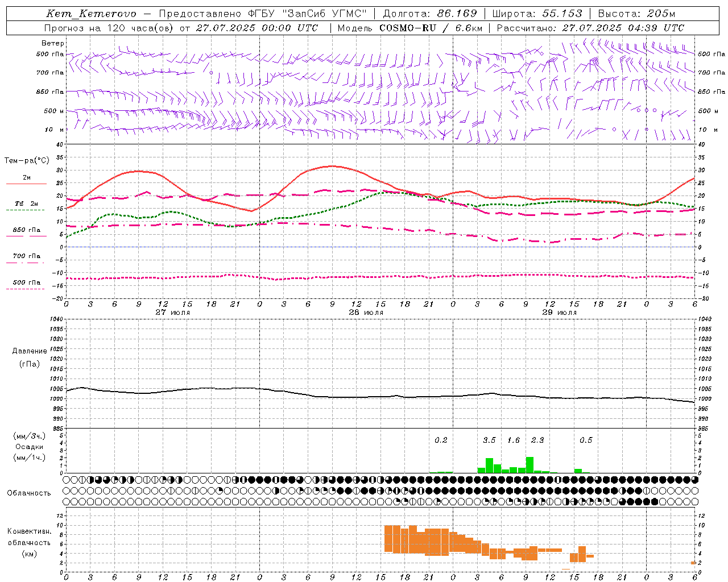Click 'Прогноз на 120 часа(ов)' forecast text
This screenshot has width=728, height=582.
pyautogui.click(x=109, y=28)
